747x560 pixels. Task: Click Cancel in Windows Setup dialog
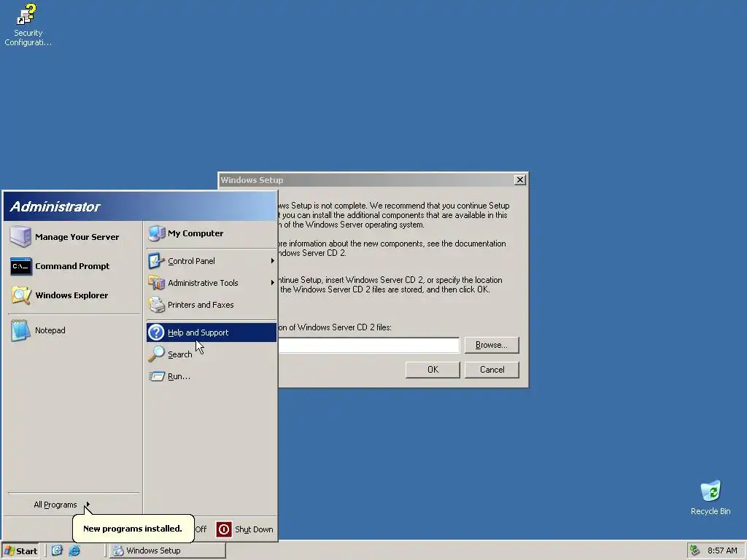(492, 370)
